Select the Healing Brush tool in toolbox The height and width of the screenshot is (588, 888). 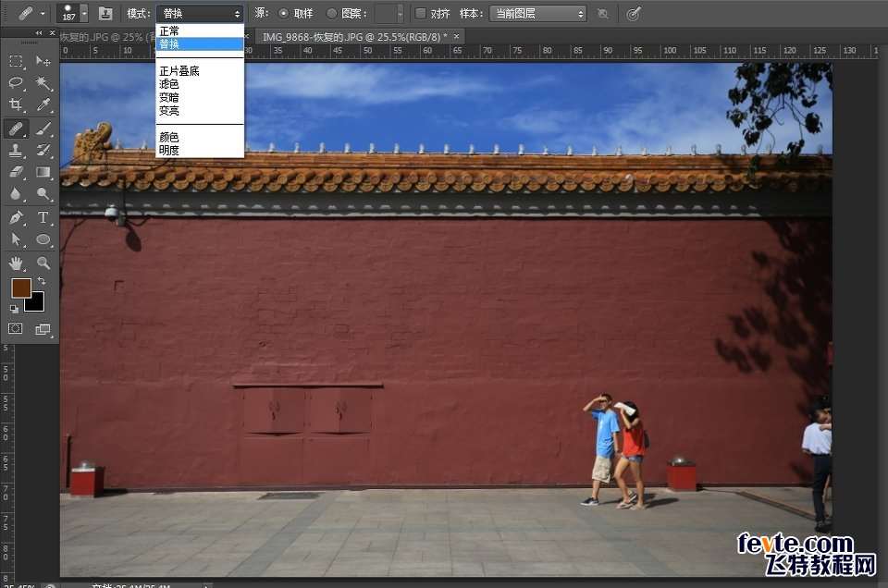click(x=16, y=129)
